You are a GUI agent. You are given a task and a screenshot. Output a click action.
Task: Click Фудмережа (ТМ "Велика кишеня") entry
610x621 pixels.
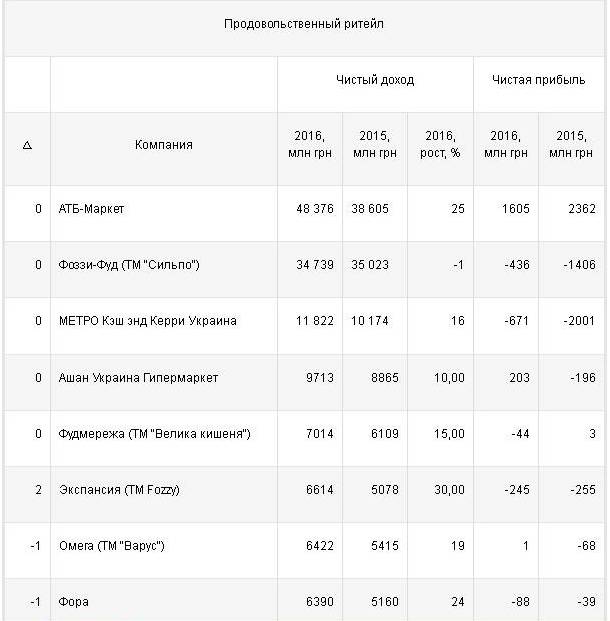(x=153, y=434)
